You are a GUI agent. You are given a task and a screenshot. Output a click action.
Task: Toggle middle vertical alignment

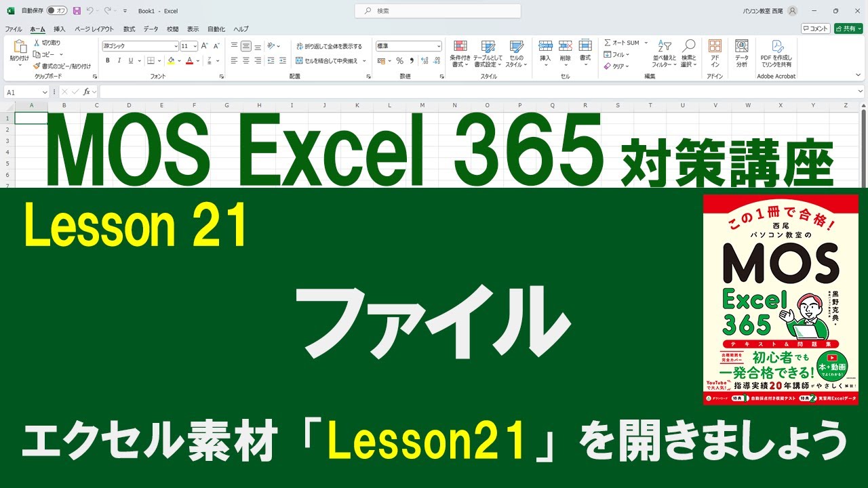click(x=246, y=46)
